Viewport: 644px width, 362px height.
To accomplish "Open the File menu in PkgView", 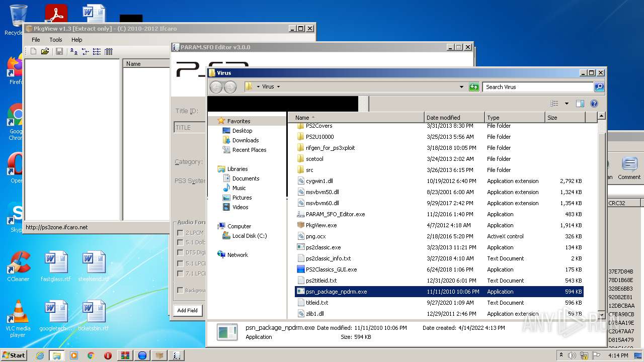I will tap(36, 40).
